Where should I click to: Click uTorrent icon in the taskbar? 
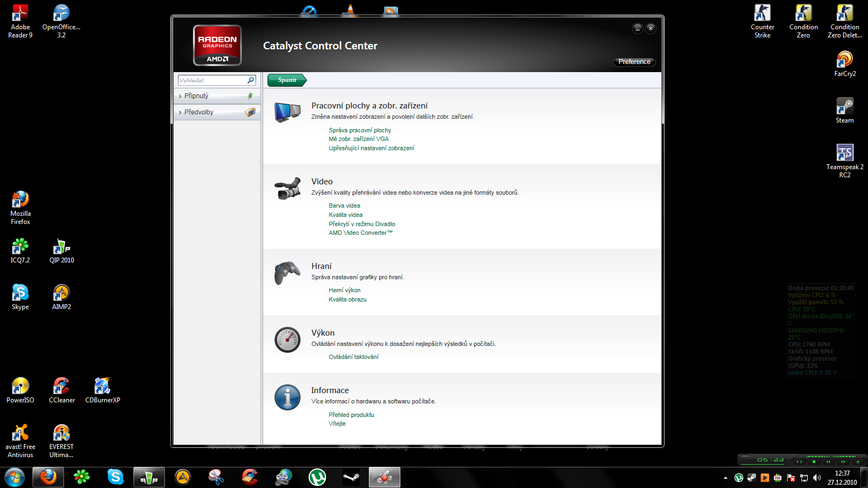(317, 477)
